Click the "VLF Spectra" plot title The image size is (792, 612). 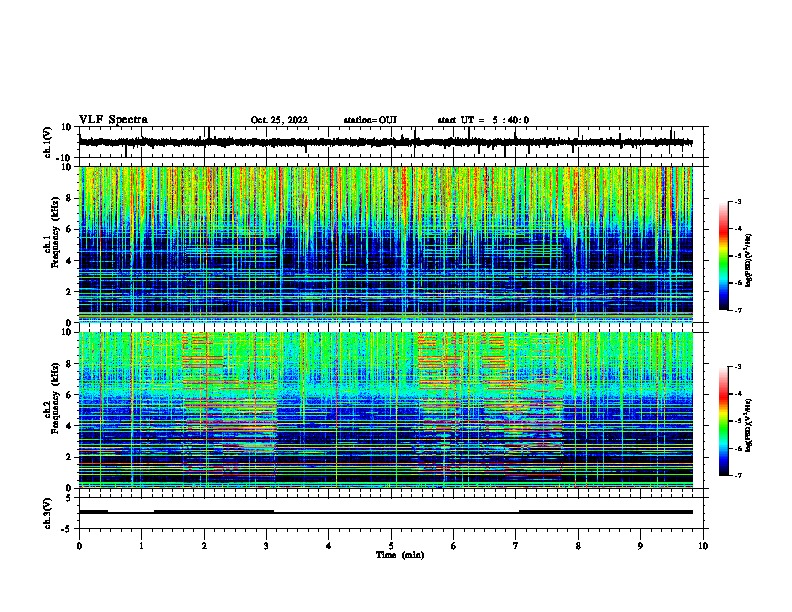click(x=113, y=120)
